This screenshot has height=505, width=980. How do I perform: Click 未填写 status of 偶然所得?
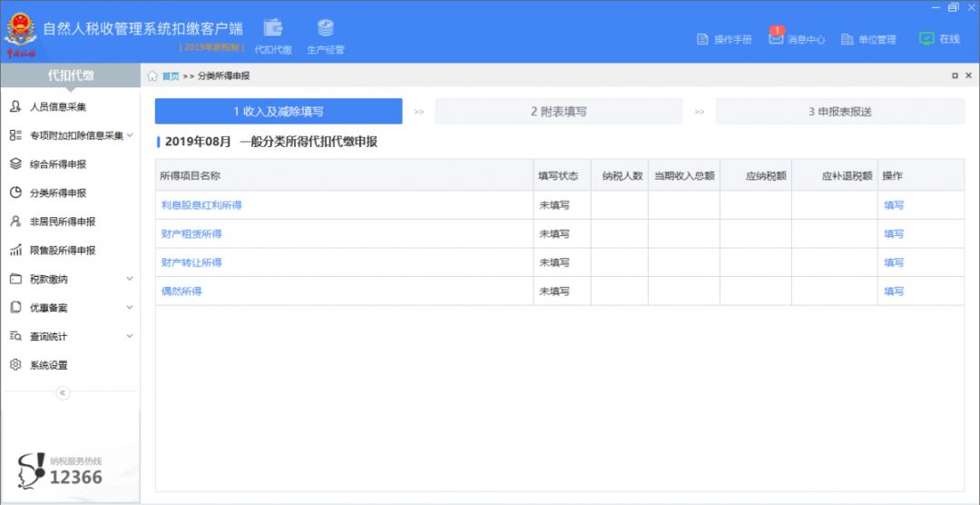click(554, 292)
